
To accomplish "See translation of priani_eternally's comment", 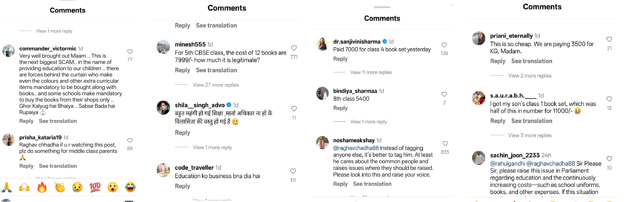I will point(532,61).
